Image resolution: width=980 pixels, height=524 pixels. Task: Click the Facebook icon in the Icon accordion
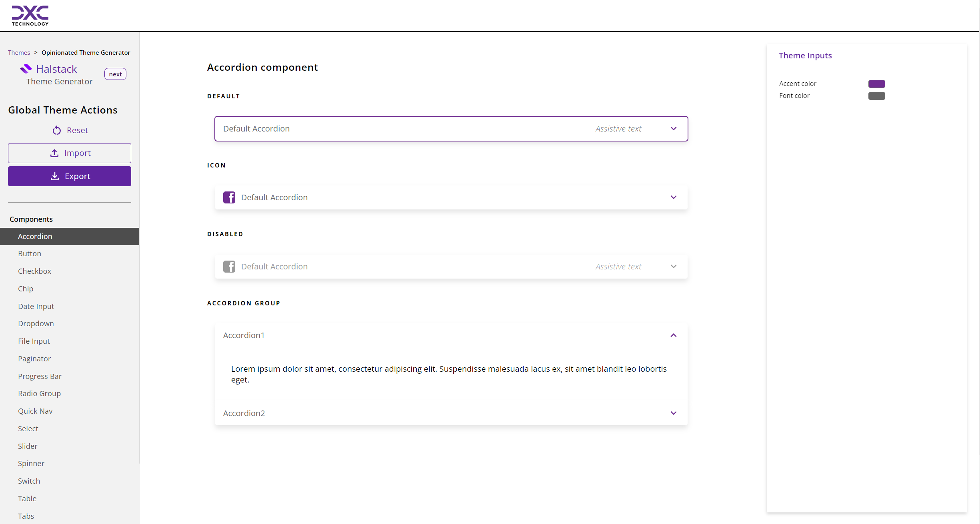[230, 197]
